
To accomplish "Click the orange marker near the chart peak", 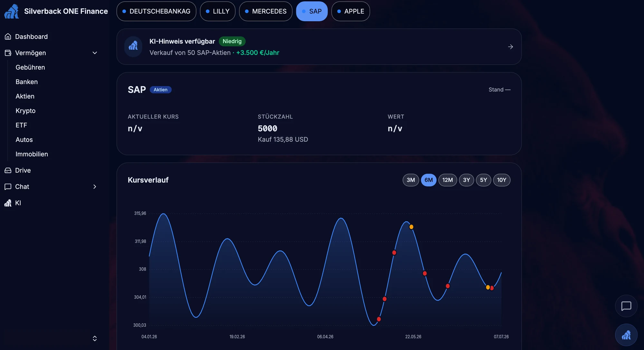I will [x=411, y=227].
